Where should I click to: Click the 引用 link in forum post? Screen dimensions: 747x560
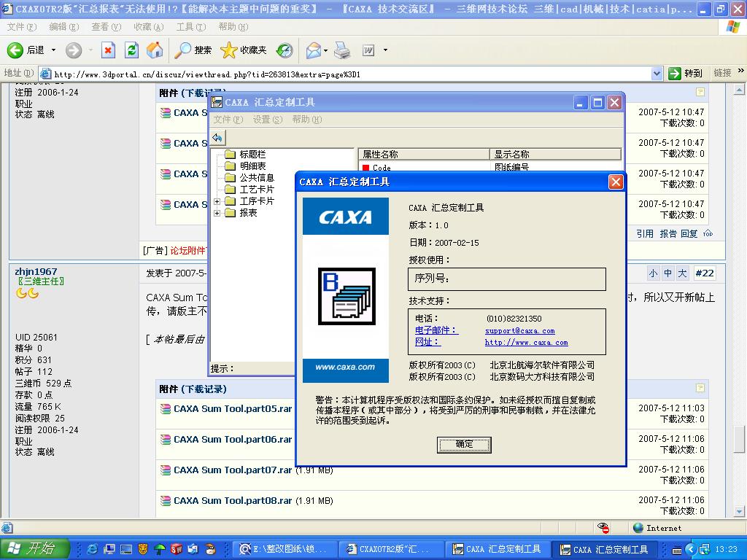point(645,233)
